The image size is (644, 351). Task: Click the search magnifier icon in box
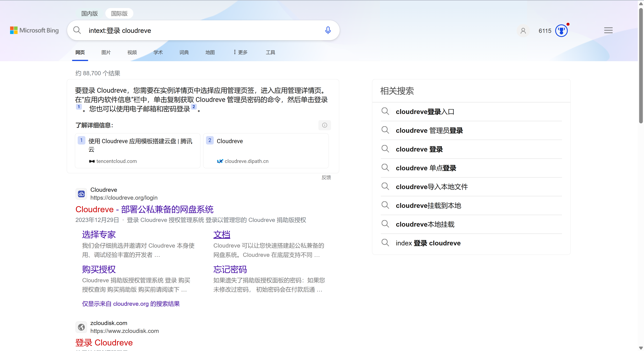(x=77, y=31)
